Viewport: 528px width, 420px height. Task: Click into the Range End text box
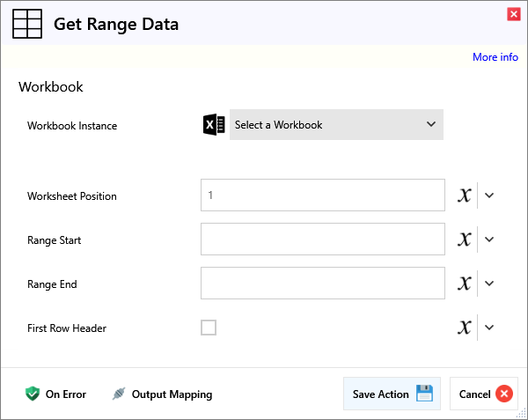[x=322, y=284]
